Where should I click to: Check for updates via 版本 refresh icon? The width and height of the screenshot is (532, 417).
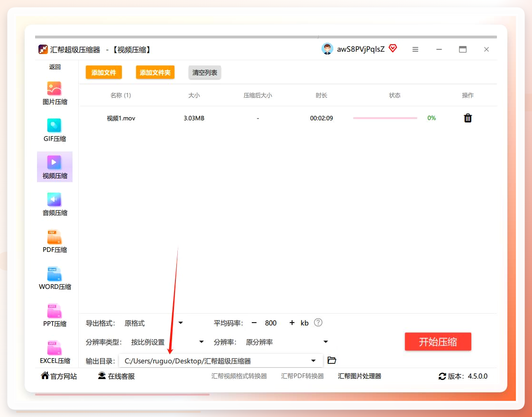click(442, 376)
